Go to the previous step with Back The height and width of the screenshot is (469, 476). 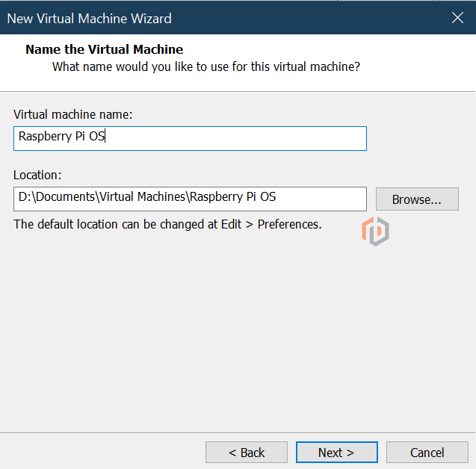[247, 453]
